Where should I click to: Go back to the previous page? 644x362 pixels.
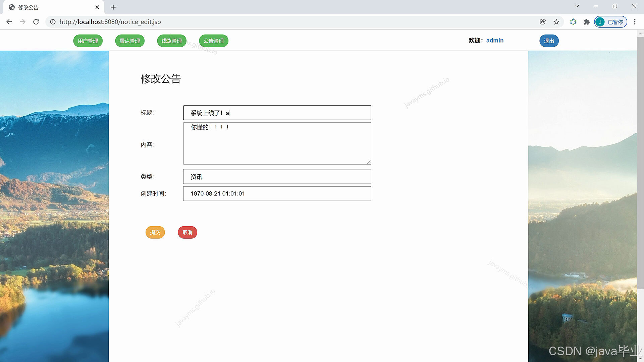coord(9,22)
